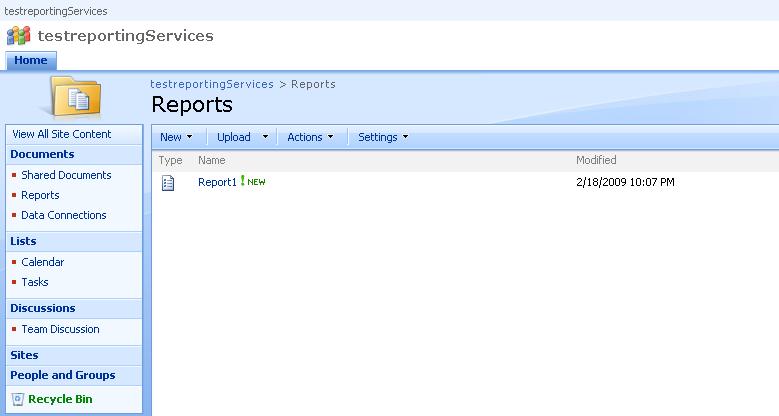This screenshot has height=416, width=779.
Task: Open the Actions dropdown menu
Action: 310,137
